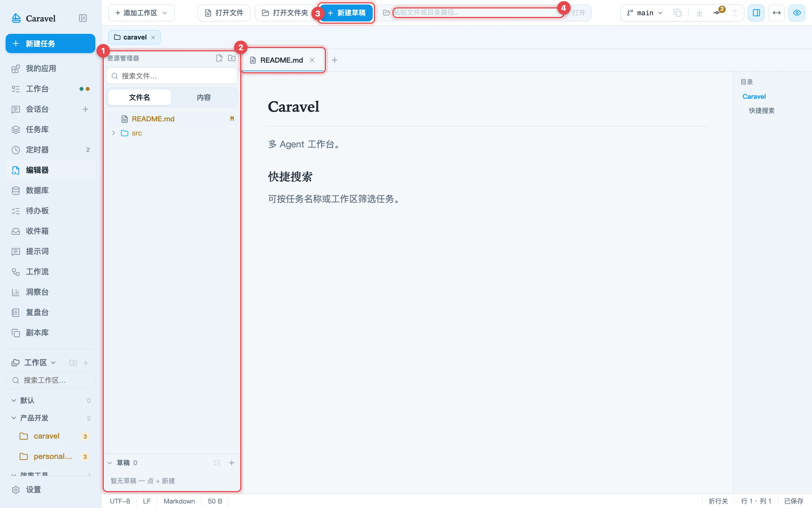
Task: Open the 添加工作区 dropdown
Action: pyautogui.click(x=141, y=13)
